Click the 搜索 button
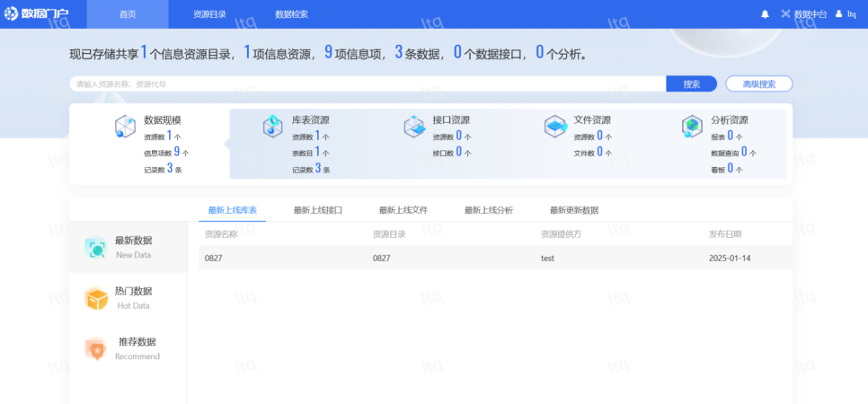 pos(691,84)
